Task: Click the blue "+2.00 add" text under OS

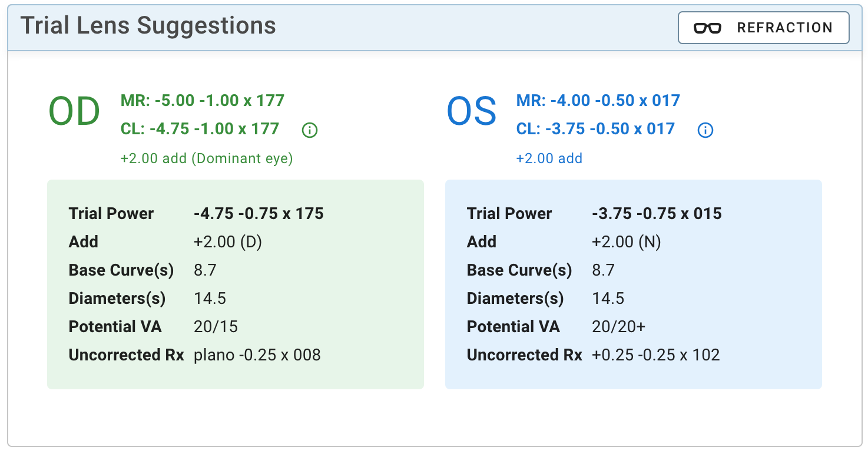Action: click(x=549, y=158)
